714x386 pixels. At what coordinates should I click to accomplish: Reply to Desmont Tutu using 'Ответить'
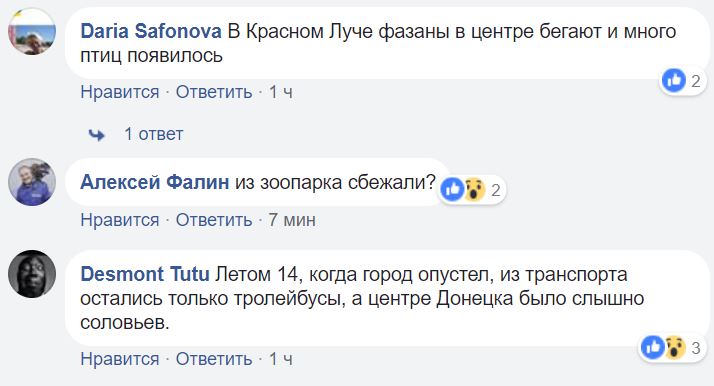[214, 359]
